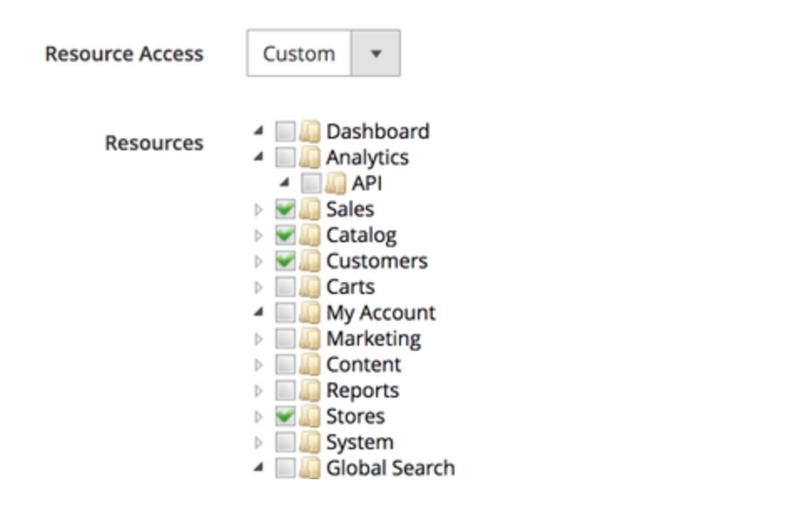Enable the Dashboard resource checkbox
812x506 pixels.
[x=286, y=129]
